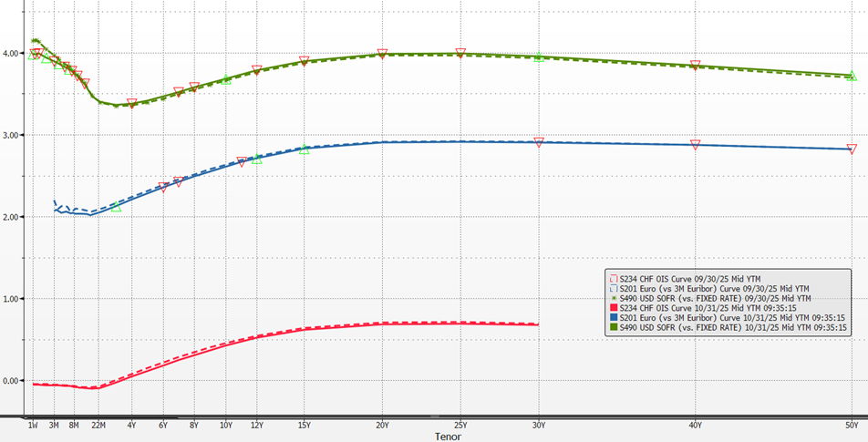Click the green USD SOFR 10/31/25 legend swatch
The height and width of the screenshot is (442, 868).
613,327
